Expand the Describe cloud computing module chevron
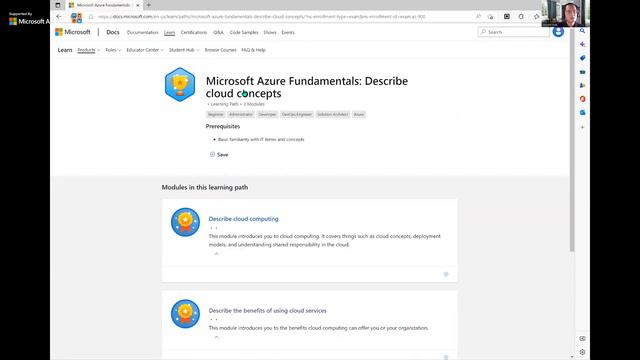 pos(216,253)
